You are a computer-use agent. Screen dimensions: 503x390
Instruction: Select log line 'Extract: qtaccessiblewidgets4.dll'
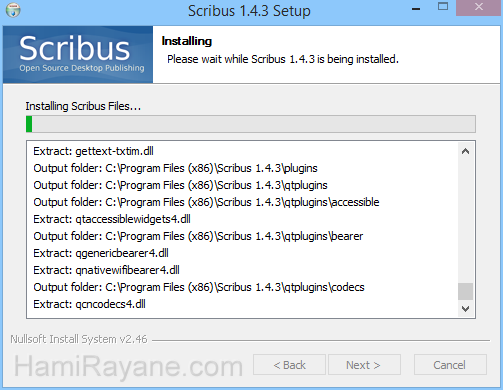tap(112, 219)
